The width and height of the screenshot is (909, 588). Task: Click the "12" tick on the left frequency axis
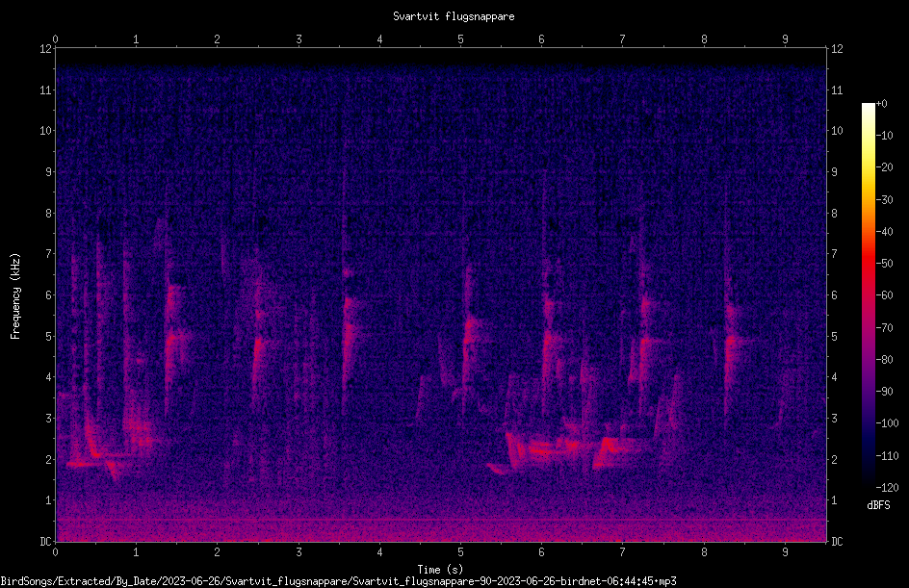click(x=45, y=49)
